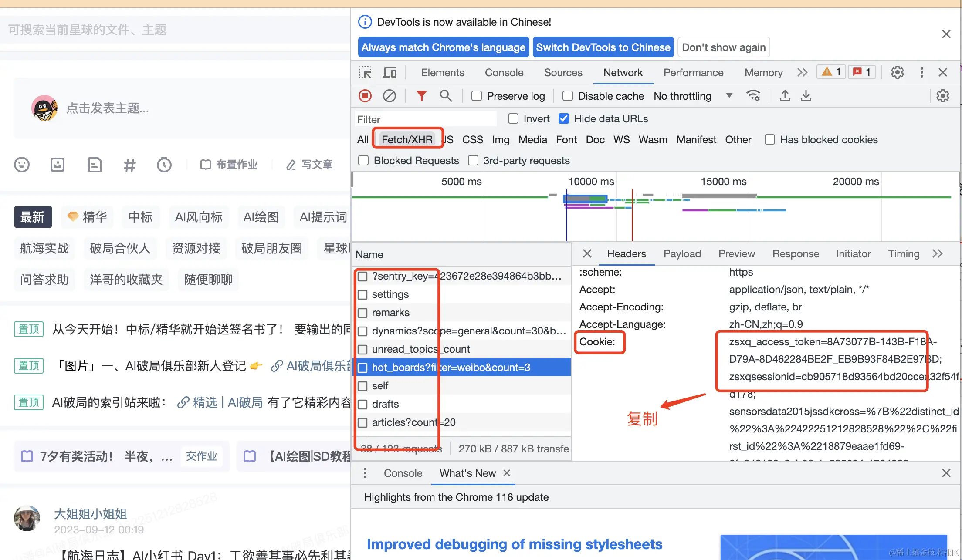Click Switch DevTools to Chinese button

(603, 47)
